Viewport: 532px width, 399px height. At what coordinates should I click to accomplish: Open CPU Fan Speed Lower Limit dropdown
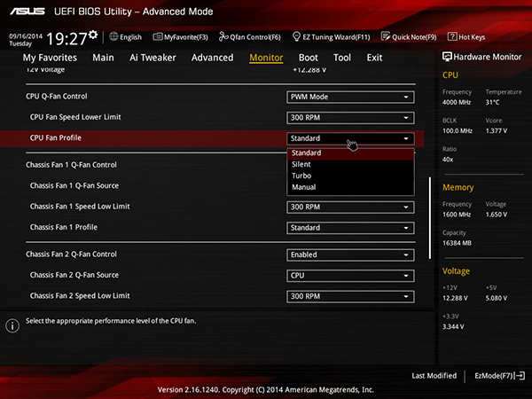coord(350,118)
